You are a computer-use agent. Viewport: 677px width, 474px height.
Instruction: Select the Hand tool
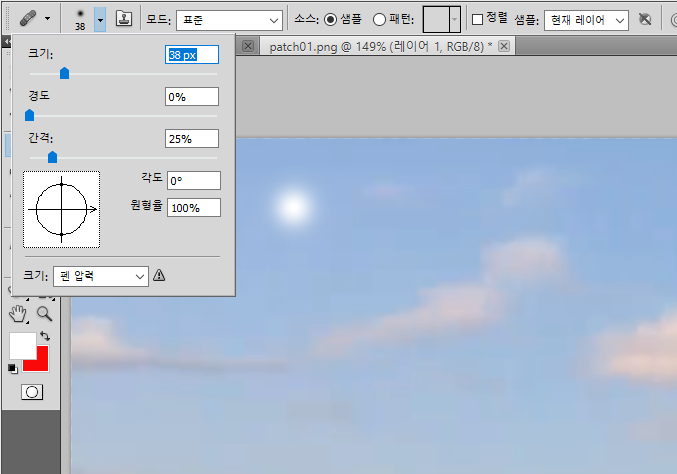18,314
